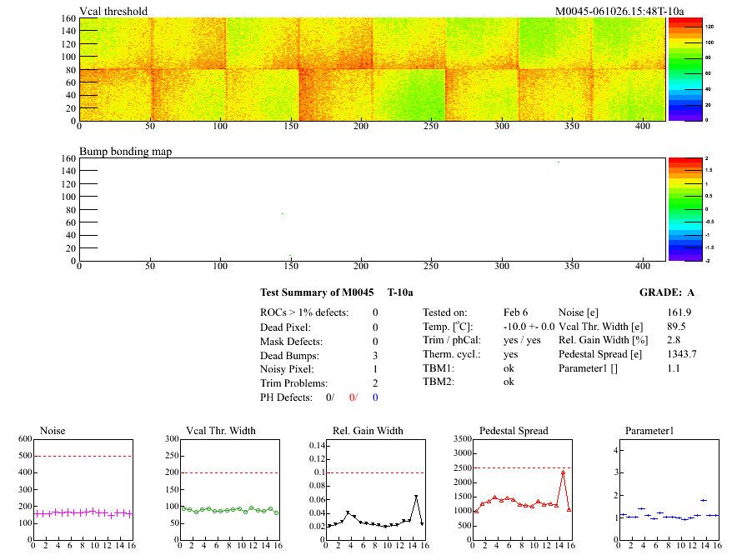747x560 pixels.
Task: Click the Trim Problems row label
Action: tap(295, 383)
